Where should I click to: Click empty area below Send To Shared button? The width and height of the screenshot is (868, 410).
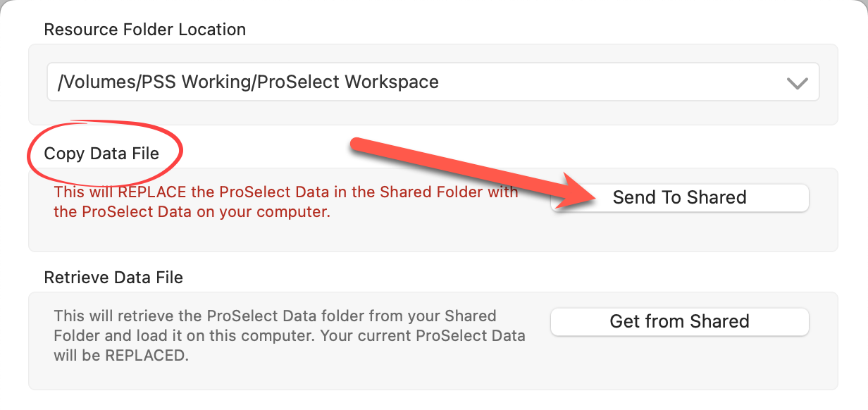point(679,231)
